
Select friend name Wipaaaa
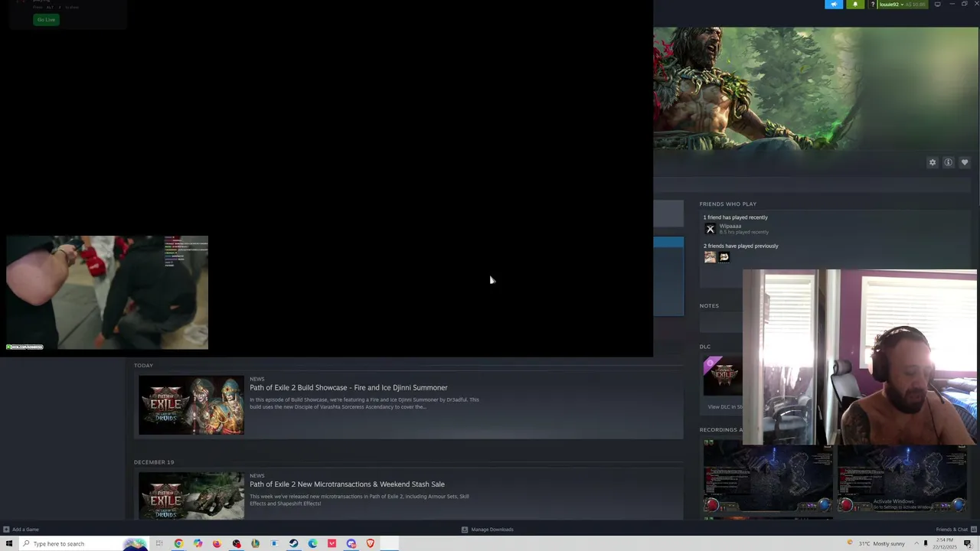tap(730, 226)
